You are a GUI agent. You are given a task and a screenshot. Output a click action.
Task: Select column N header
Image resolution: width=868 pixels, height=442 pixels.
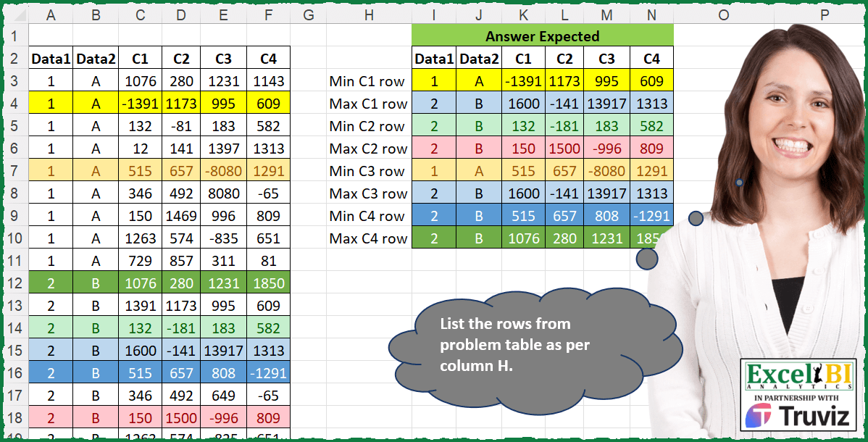click(x=651, y=15)
